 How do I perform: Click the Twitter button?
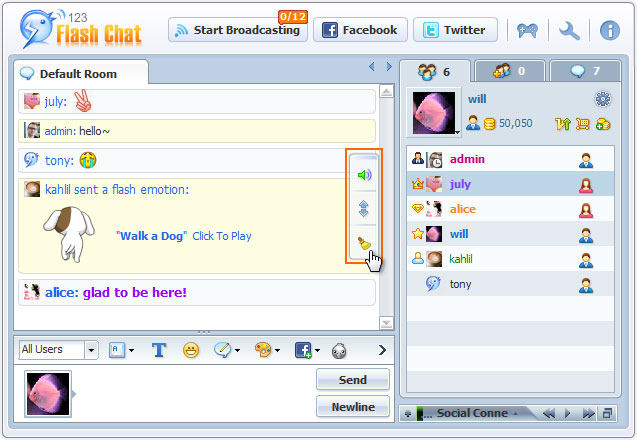(455, 30)
